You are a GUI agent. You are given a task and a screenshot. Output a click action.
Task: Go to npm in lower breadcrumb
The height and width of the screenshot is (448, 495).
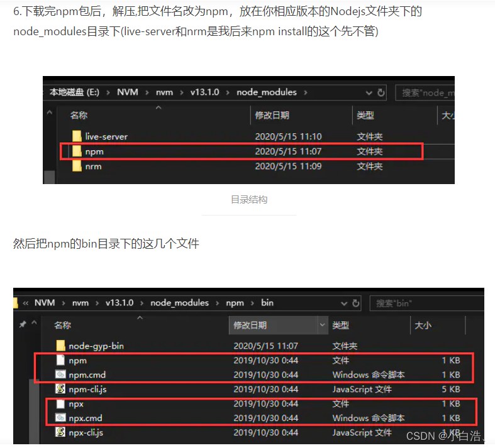point(235,303)
